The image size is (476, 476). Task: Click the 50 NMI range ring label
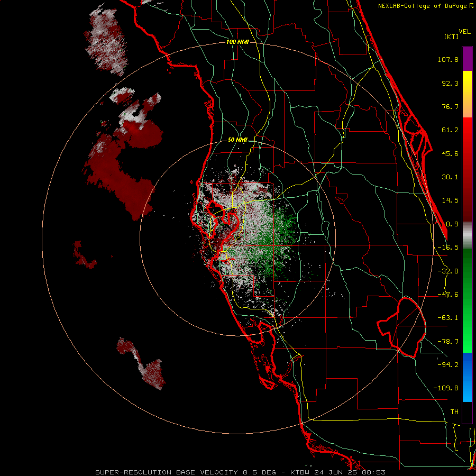coord(237,140)
